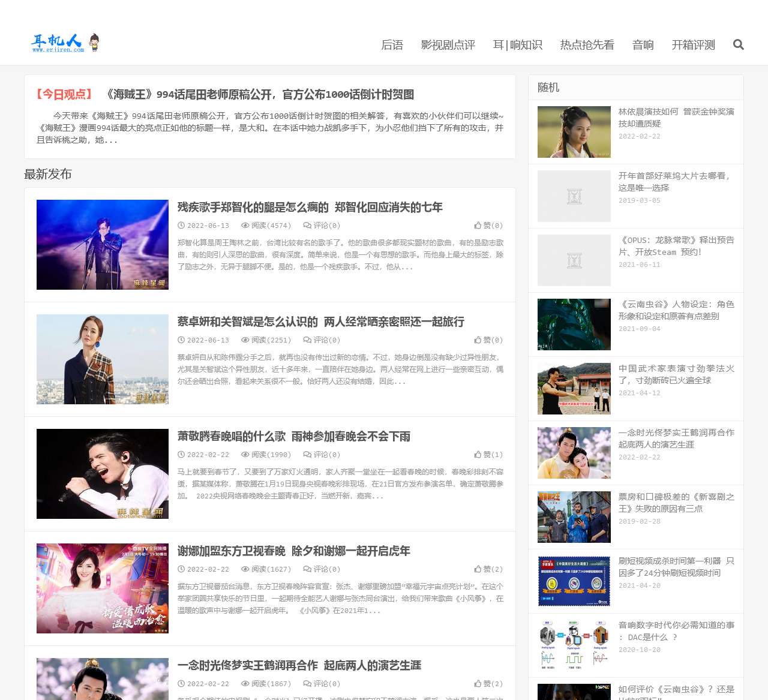
Task: Open the 海贼王 994话 headline article
Action: click(x=259, y=94)
